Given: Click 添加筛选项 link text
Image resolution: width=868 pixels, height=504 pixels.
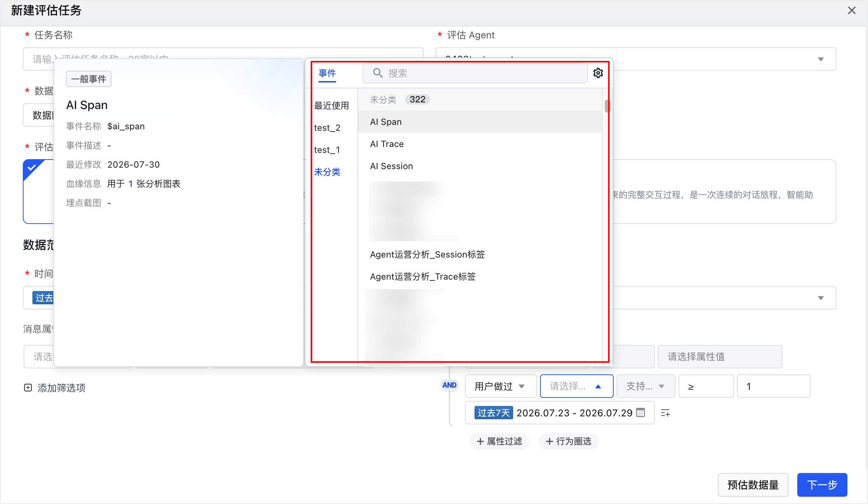Looking at the screenshot, I should (61, 388).
